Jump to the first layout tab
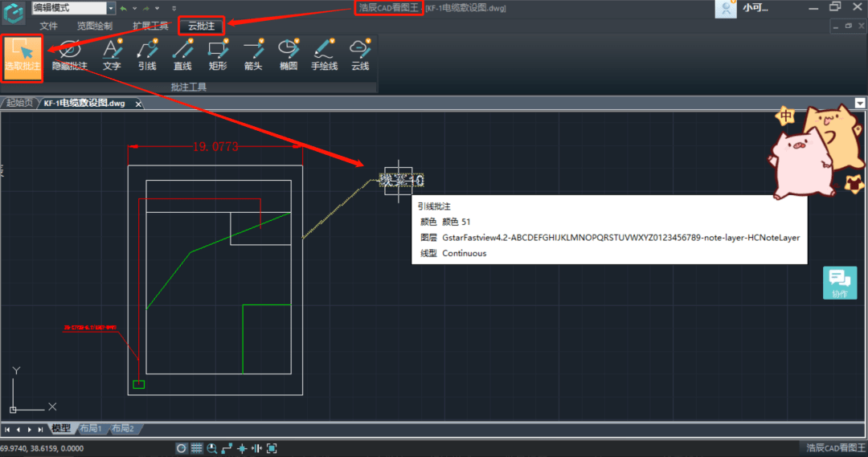 (x=7, y=430)
